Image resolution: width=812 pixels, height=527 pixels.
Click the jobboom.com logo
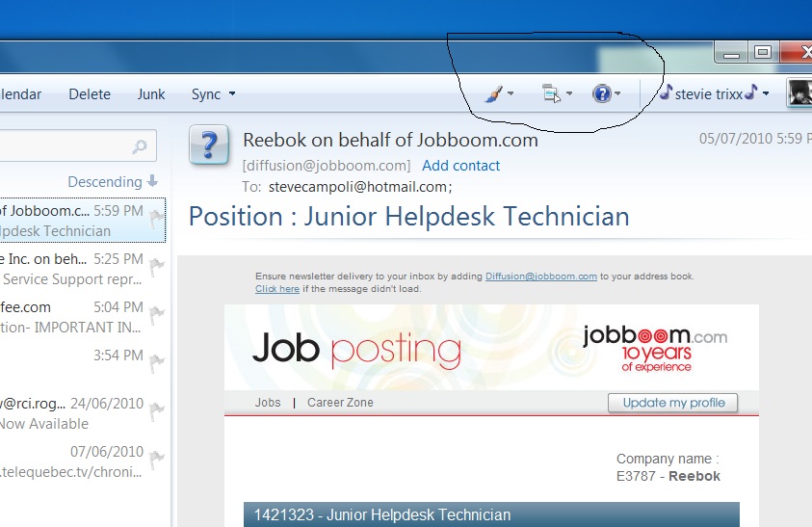click(655, 348)
